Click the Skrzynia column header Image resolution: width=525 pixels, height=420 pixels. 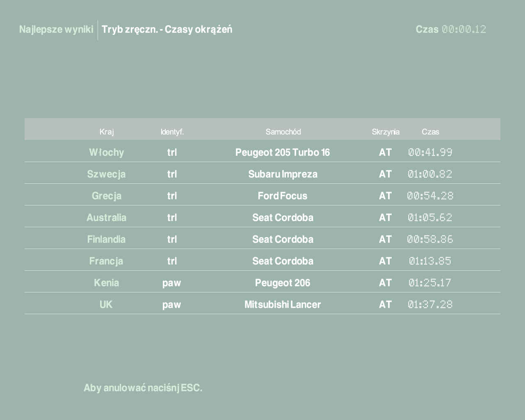386,132
